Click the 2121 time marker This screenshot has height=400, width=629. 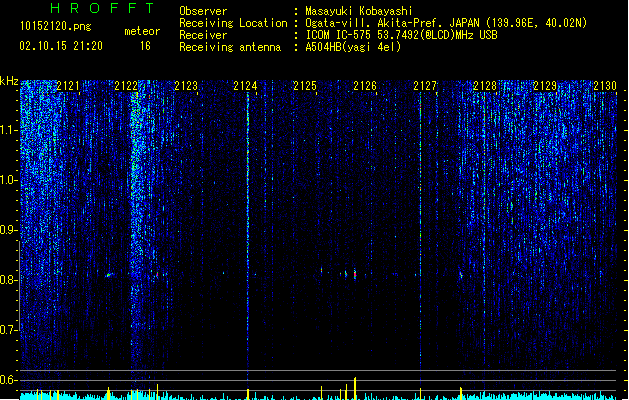68,85
